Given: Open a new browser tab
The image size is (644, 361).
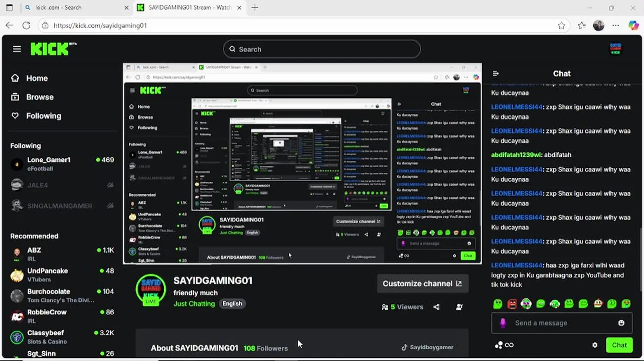Looking at the screenshot, I should click(255, 8).
